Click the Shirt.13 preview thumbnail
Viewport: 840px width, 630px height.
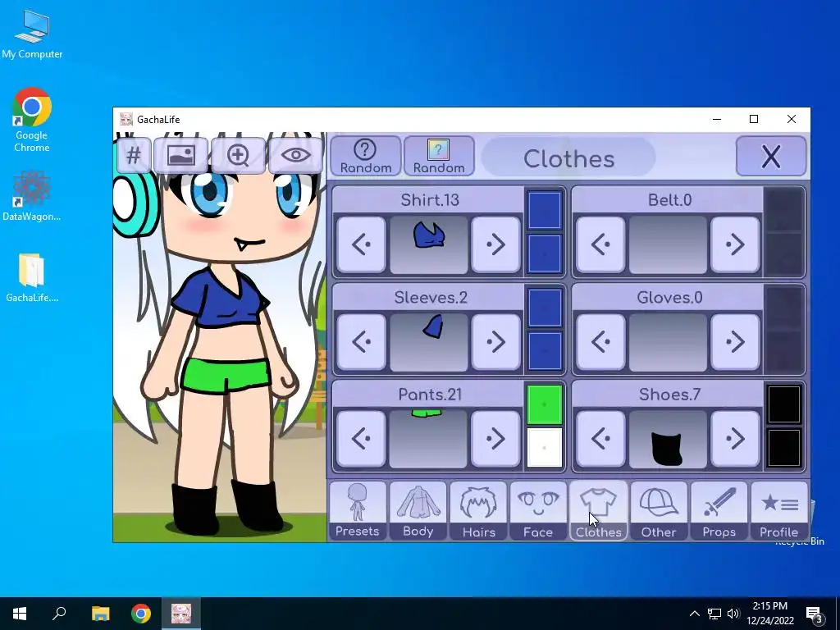(428, 244)
